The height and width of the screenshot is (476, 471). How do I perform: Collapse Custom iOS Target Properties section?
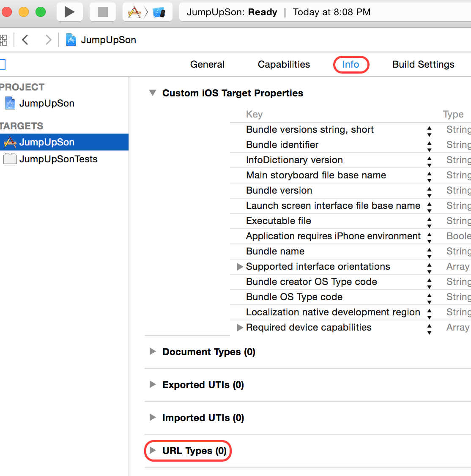[x=153, y=93]
